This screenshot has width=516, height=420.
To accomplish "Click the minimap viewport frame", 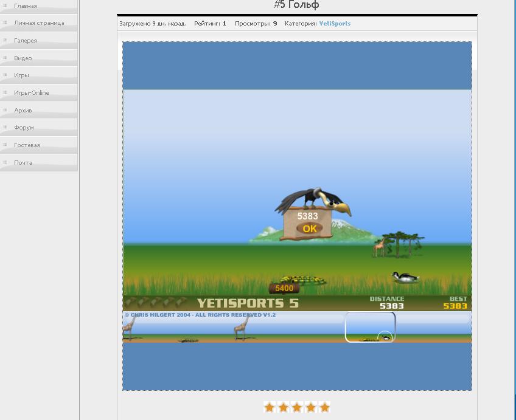I will point(370,327).
